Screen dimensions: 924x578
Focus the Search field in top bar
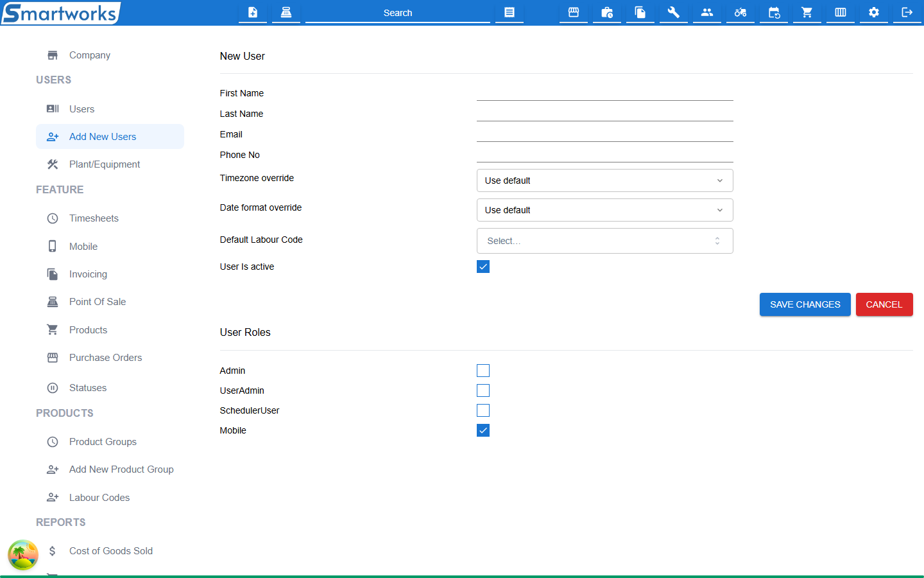pyautogui.click(x=398, y=13)
